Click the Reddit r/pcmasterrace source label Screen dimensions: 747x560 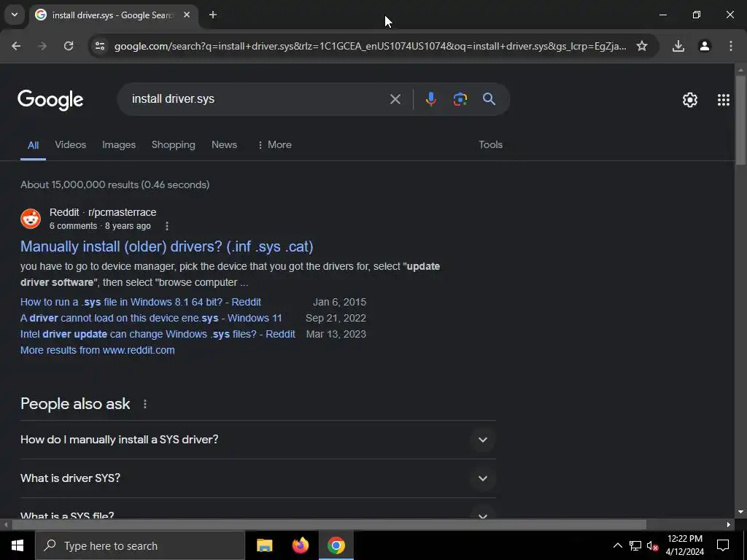click(x=103, y=212)
